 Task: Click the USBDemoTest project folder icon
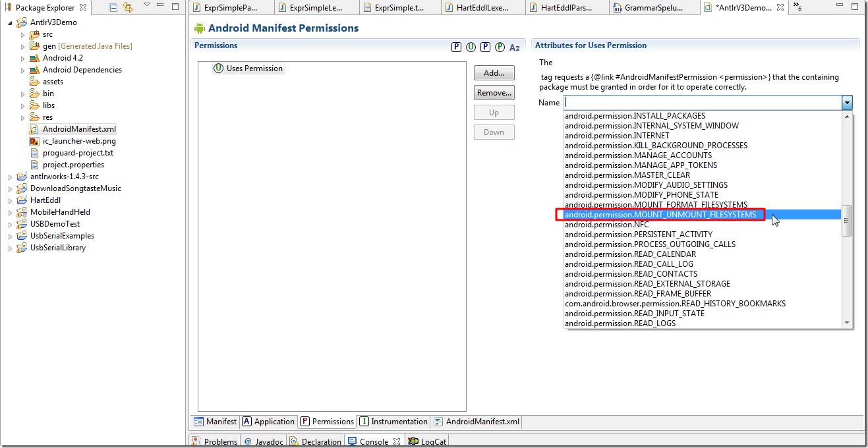tap(22, 224)
